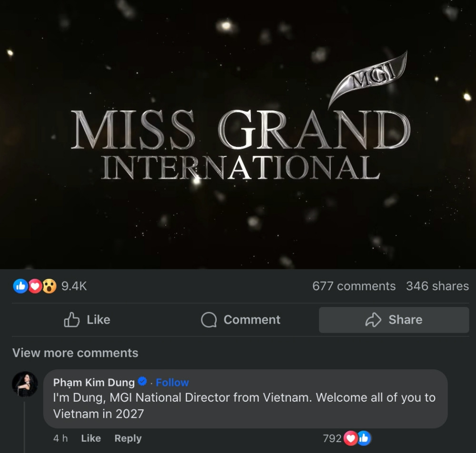The width and height of the screenshot is (476, 453).
Task: Click thumbs-up reaction on Dung's comment
Action: coord(364,438)
